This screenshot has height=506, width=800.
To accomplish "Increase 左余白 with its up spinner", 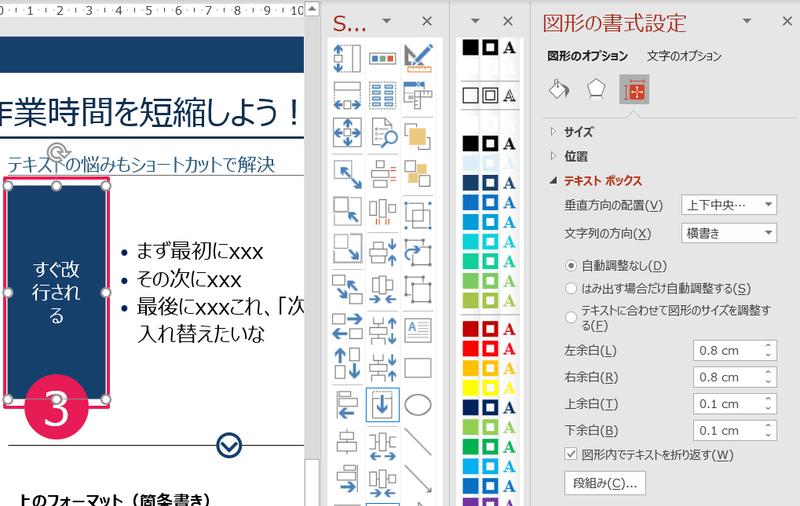I will [x=768, y=346].
